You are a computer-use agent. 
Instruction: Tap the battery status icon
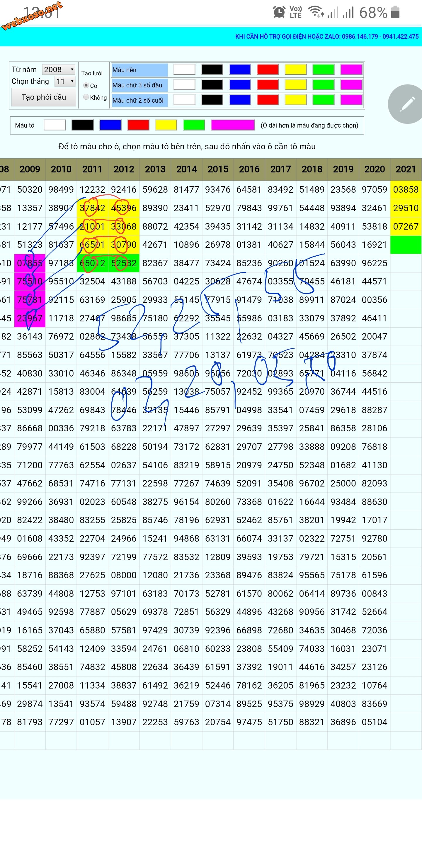(x=395, y=12)
